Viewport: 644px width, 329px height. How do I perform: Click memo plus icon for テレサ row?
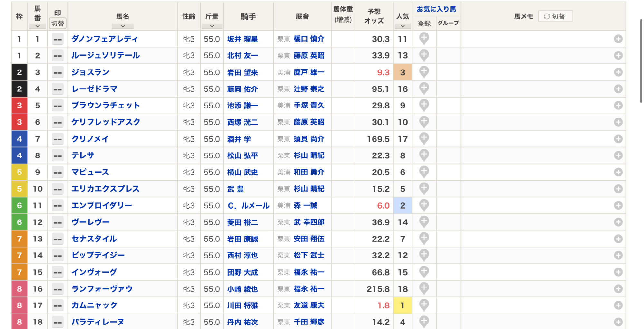618,155
